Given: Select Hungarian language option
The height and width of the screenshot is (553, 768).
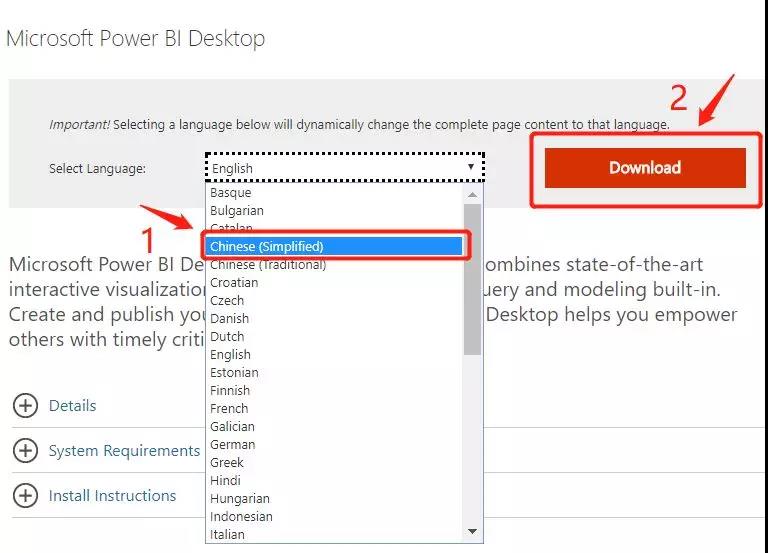Looking at the screenshot, I should (335, 499).
